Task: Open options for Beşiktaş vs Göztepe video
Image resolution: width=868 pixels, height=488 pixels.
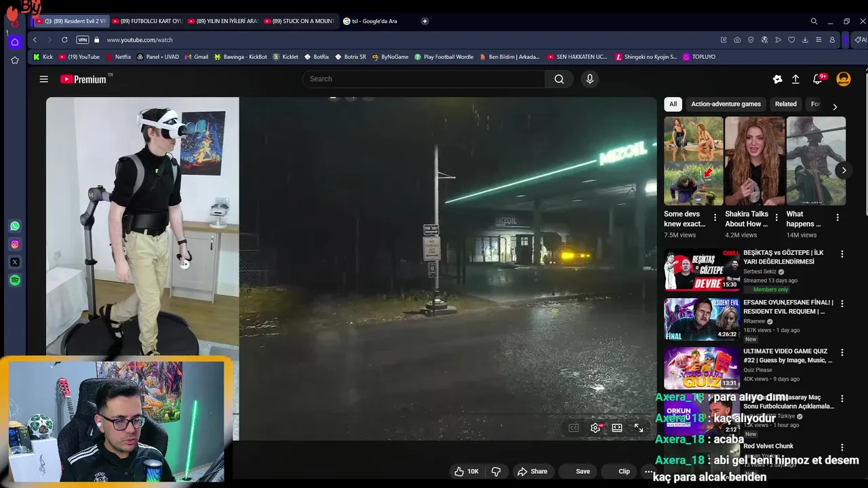Action: [842, 254]
